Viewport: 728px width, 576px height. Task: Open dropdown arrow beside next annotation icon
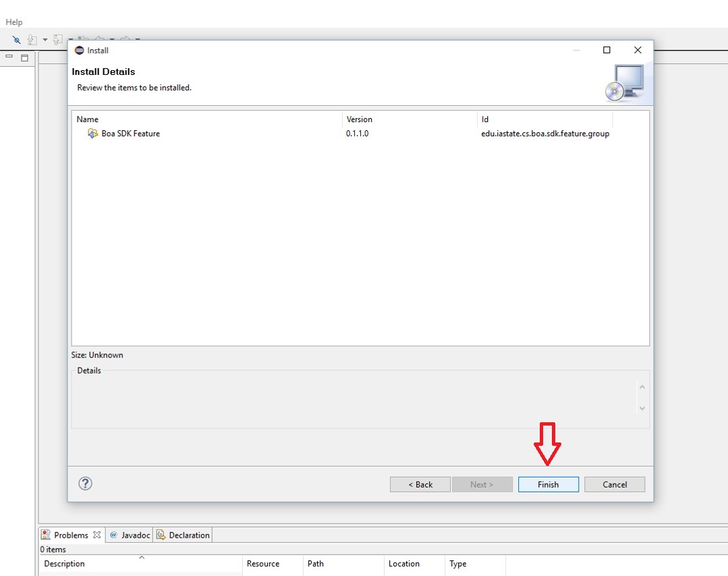(x=45, y=40)
